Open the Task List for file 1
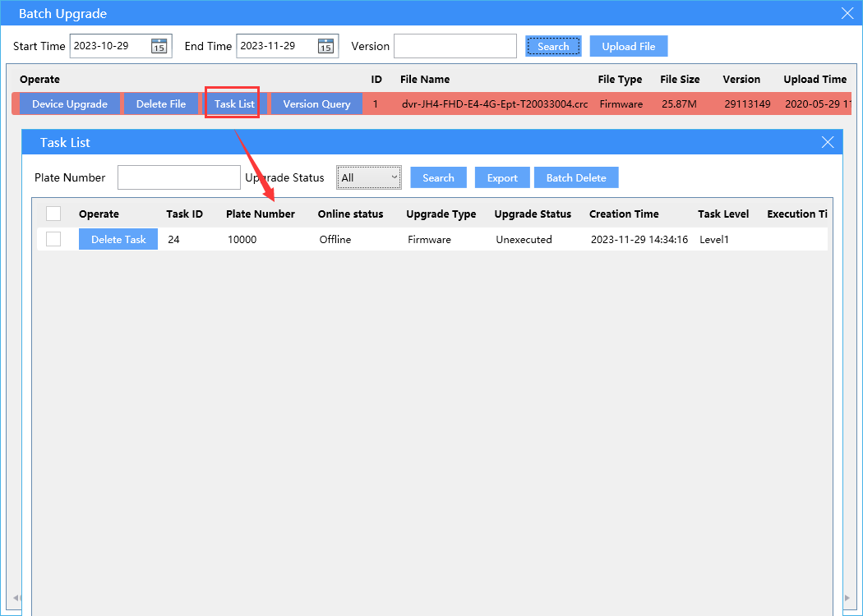 pyautogui.click(x=234, y=104)
